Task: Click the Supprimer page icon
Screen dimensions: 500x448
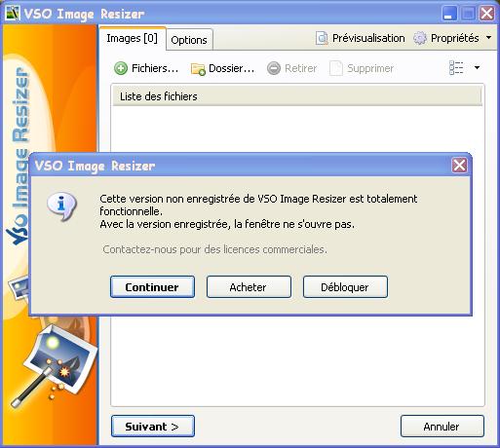Action: coord(336,68)
